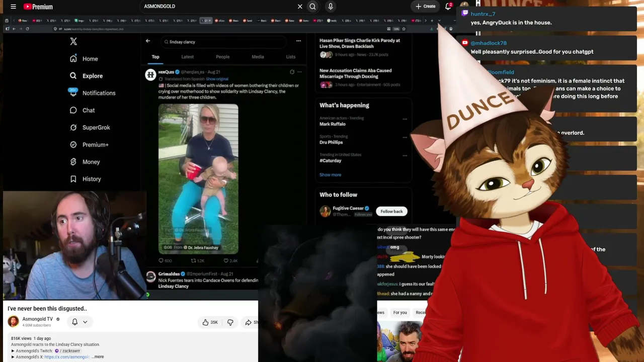Viewport: 644px width, 362px height.
Task: Open the #Caturday trending topic
Action: [331, 160]
